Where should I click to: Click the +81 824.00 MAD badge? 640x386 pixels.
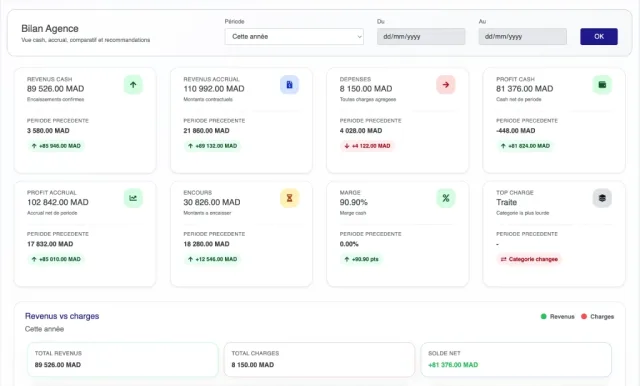pyautogui.click(x=525, y=146)
